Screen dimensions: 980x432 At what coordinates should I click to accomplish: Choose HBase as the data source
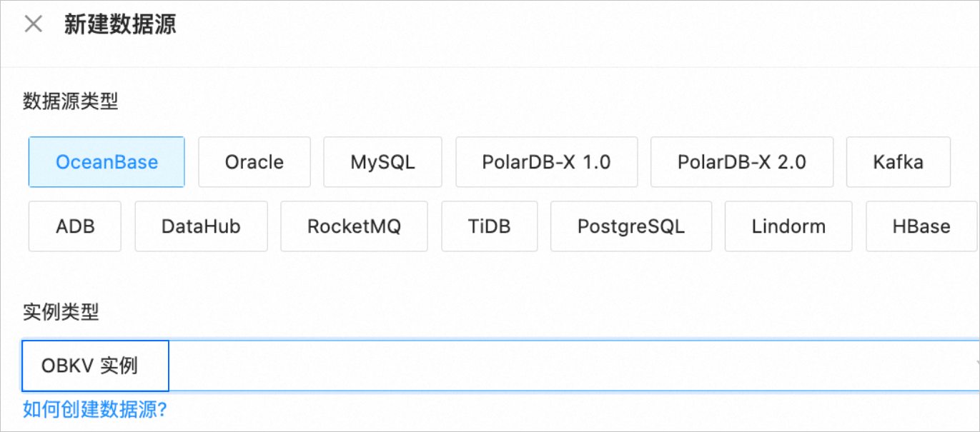point(921,226)
